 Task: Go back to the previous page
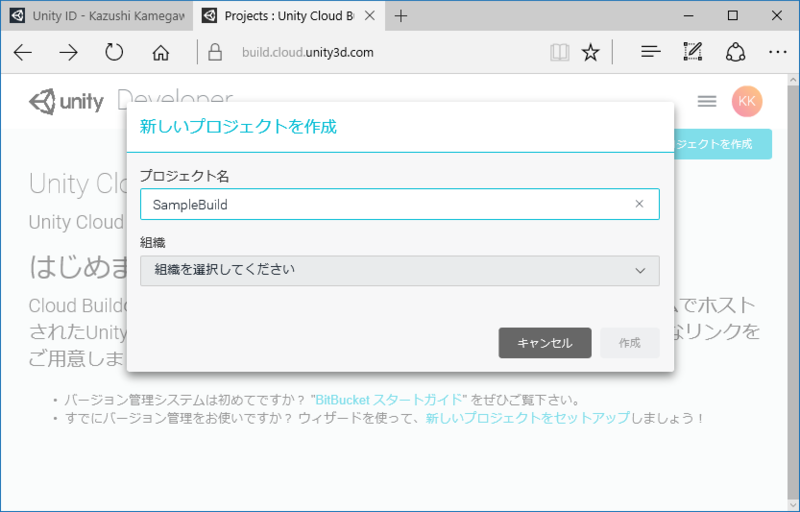click(23, 53)
